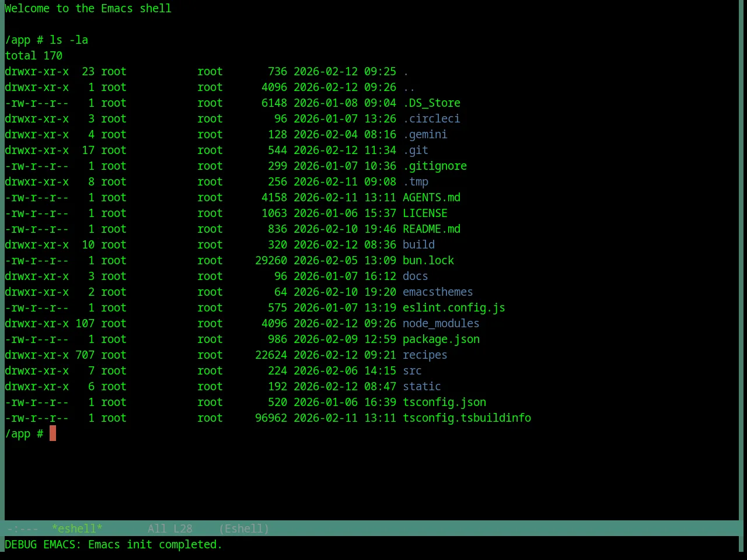Click the emacsthemes directory name
747x560 pixels.
438,292
